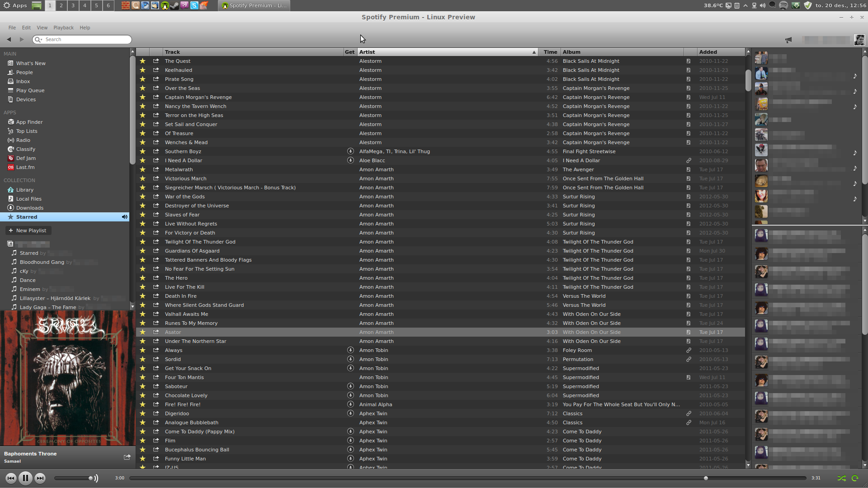Unstar Over the Seas

[x=142, y=88]
